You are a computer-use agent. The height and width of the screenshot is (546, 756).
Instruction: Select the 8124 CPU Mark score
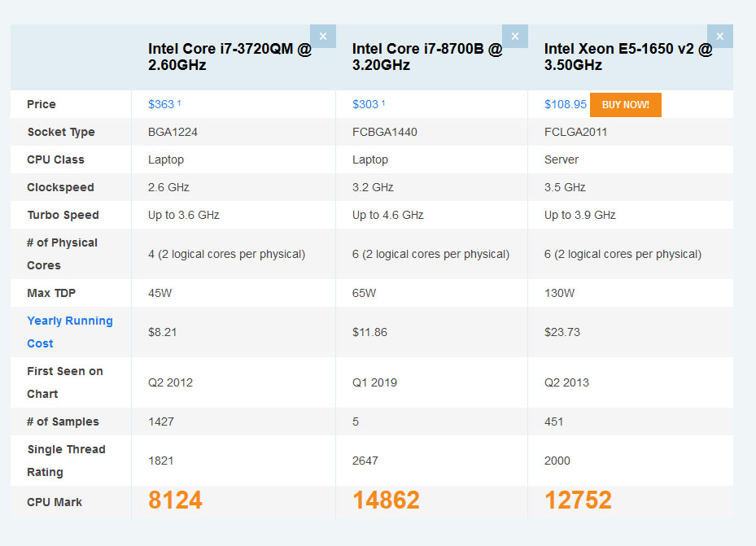click(175, 500)
